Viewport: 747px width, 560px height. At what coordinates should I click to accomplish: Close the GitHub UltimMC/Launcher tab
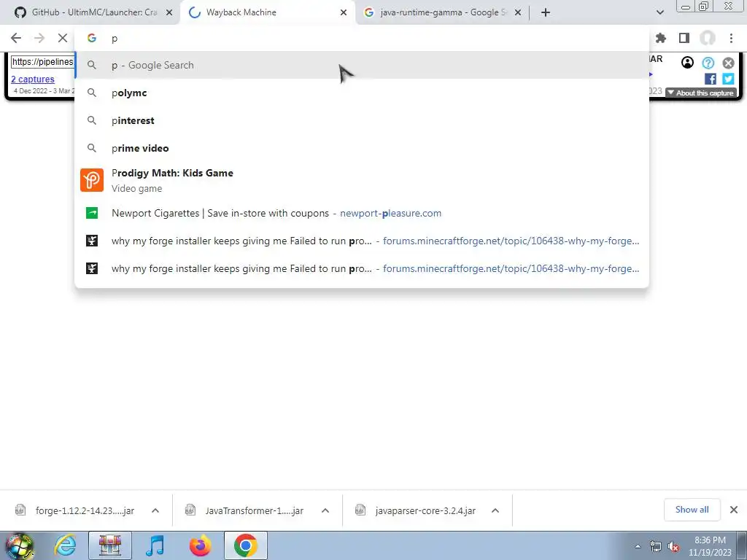(x=169, y=12)
